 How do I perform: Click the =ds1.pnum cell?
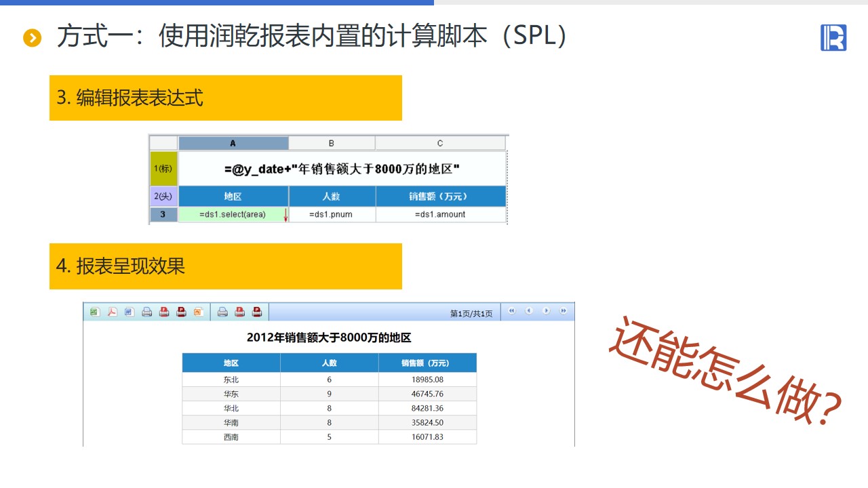pyautogui.click(x=332, y=215)
